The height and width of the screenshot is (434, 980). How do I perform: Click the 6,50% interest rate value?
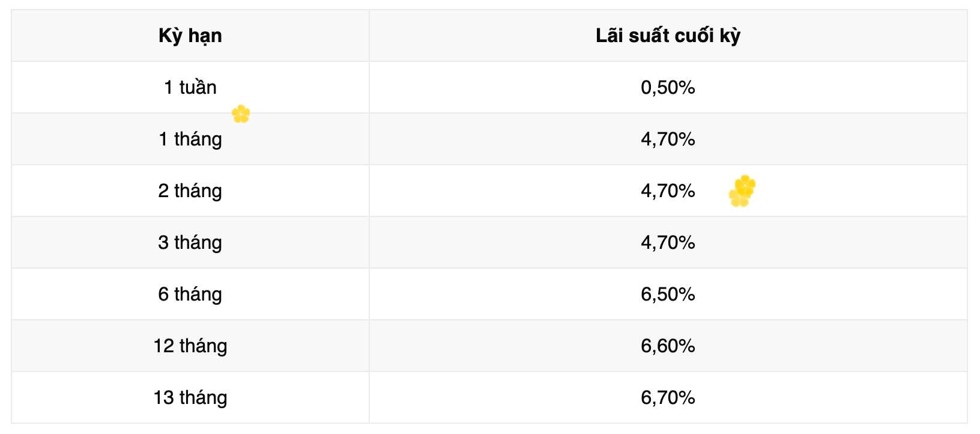(668, 295)
